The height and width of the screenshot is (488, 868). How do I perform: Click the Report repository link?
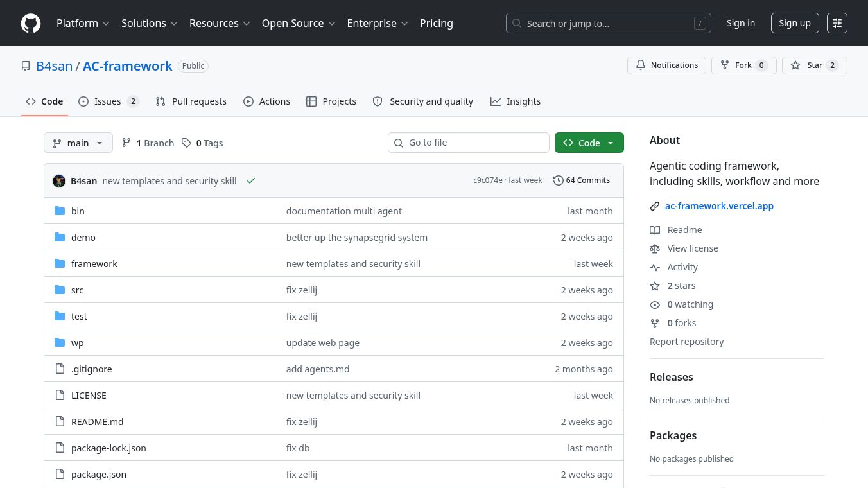[x=686, y=341]
